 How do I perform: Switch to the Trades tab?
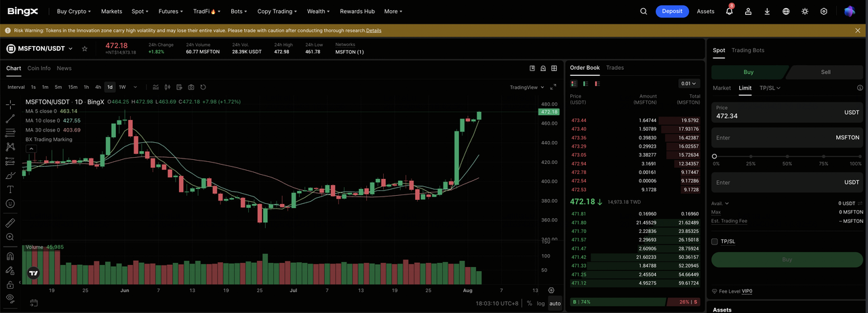[615, 68]
